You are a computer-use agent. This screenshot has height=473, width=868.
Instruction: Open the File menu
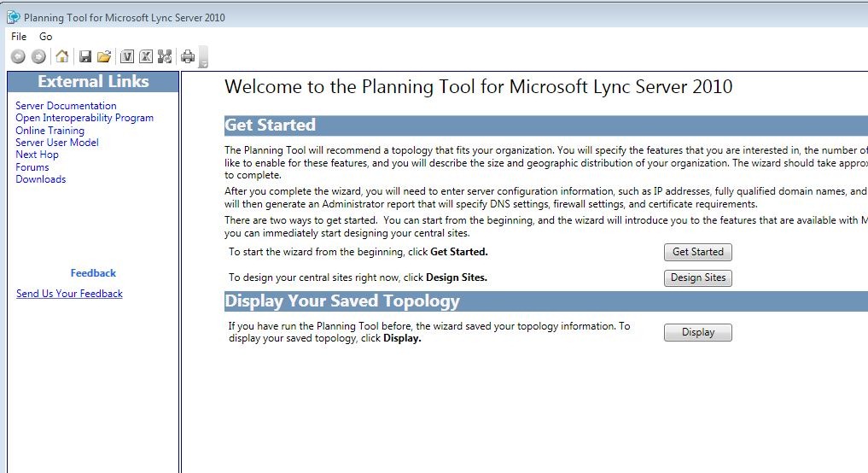click(x=19, y=37)
